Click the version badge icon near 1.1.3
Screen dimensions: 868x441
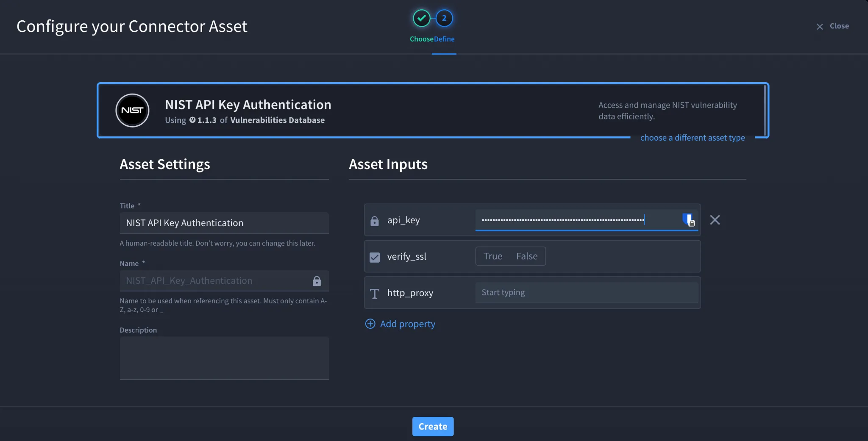(x=192, y=120)
